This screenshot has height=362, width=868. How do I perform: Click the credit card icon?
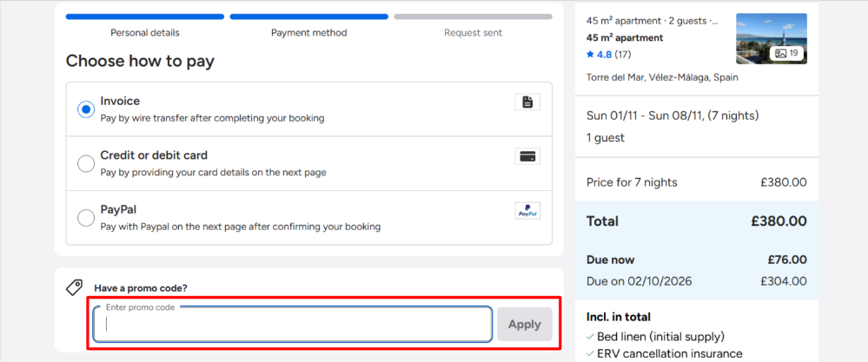click(x=527, y=156)
